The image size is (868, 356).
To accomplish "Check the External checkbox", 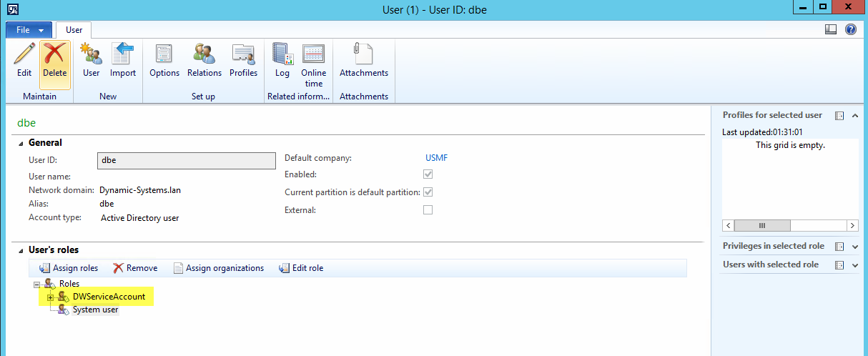I will coord(428,210).
